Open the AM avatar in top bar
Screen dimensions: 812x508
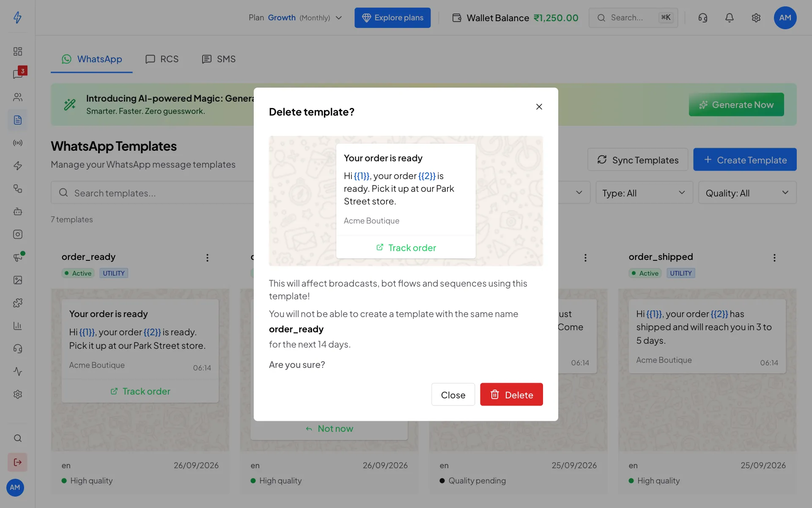pyautogui.click(x=785, y=17)
